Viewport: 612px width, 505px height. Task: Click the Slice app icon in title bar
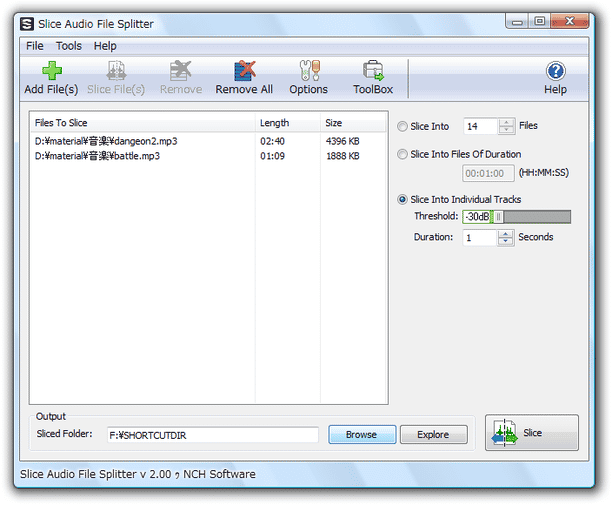(x=27, y=24)
